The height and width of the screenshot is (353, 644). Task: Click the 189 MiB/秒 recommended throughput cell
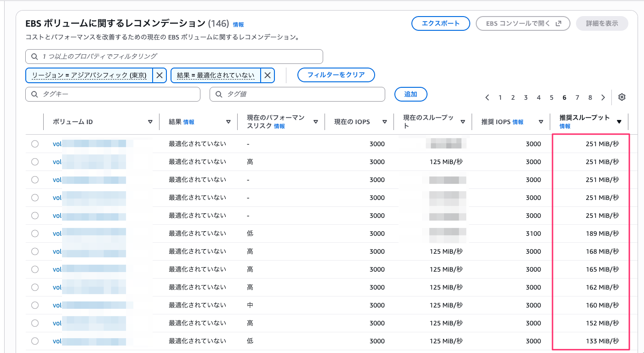pyautogui.click(x=602, y=233)
